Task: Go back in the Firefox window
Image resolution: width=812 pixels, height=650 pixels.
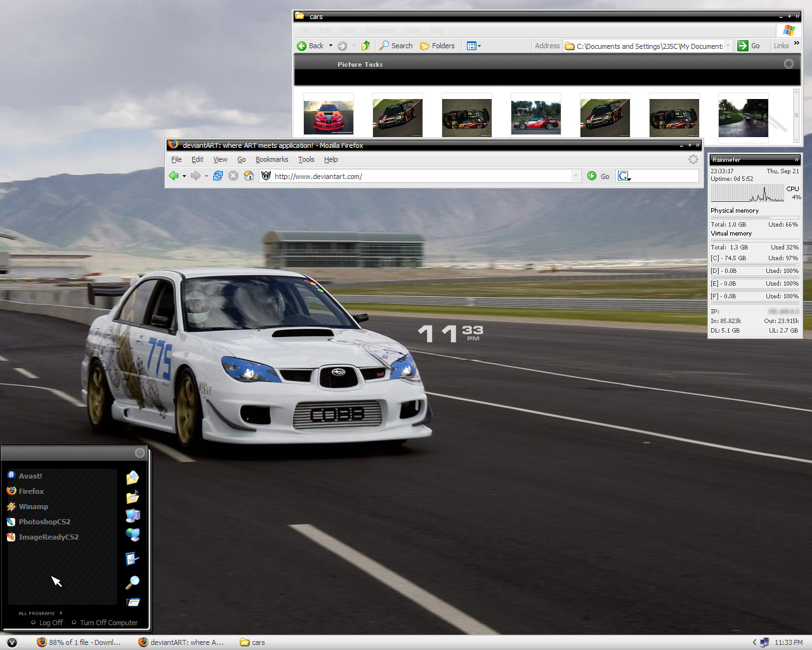Action: (x=173, y=176)
